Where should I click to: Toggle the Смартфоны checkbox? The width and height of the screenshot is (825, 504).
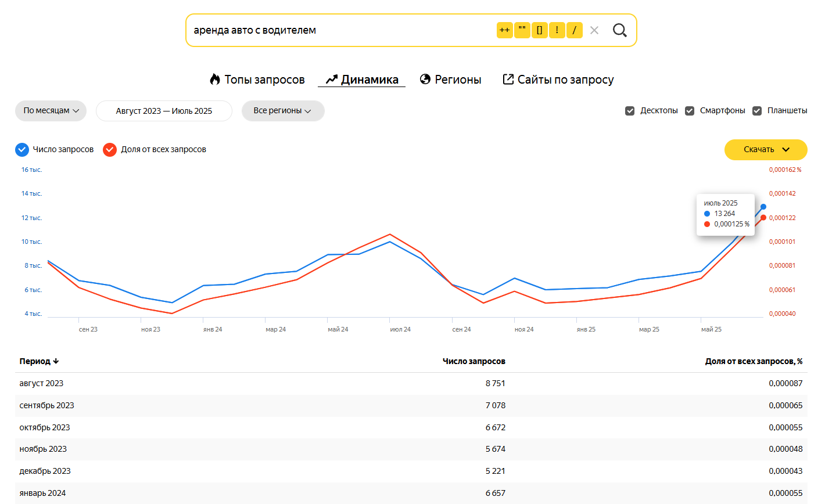coord(690,111)
